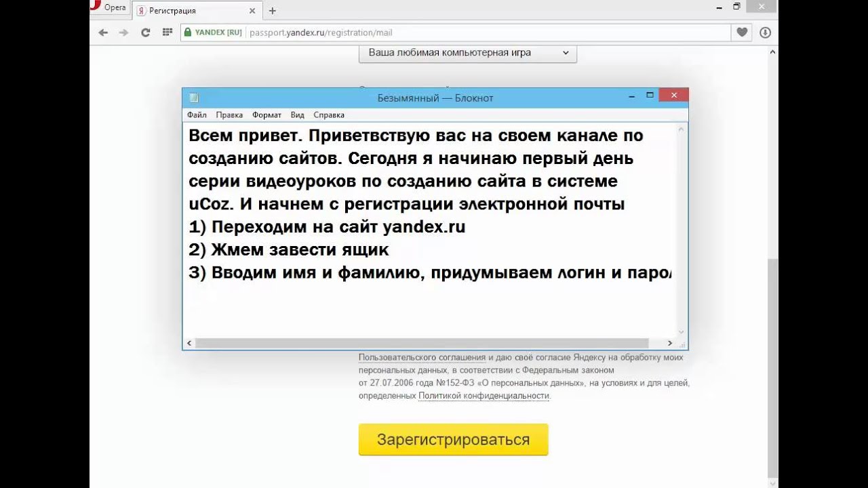The width and height of the screenshot is (868, 488).
Task: Open the downloads arrow icon
Action: tap(765, 33)
